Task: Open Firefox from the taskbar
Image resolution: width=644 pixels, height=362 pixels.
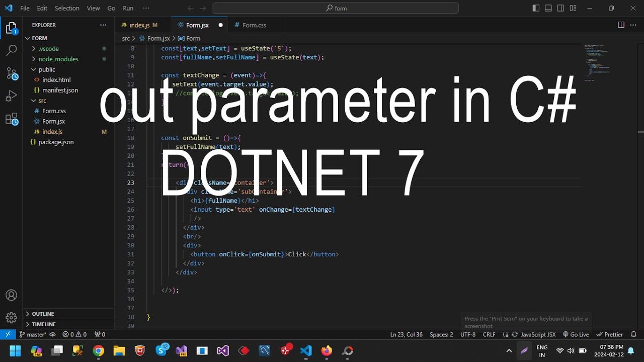Action: coord(327,350)
